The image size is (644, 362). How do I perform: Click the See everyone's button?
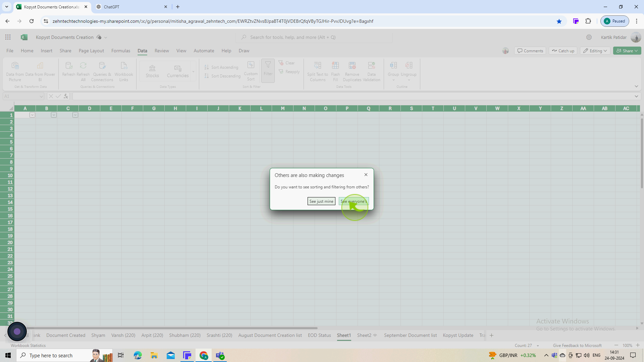354,201
